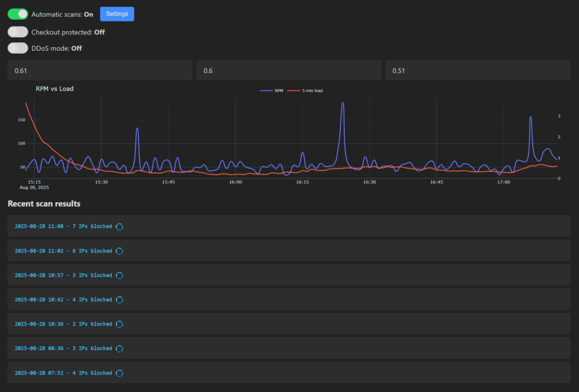Open the 10:36 scan showing 2 IPs blocked

[x=63, y=324]
